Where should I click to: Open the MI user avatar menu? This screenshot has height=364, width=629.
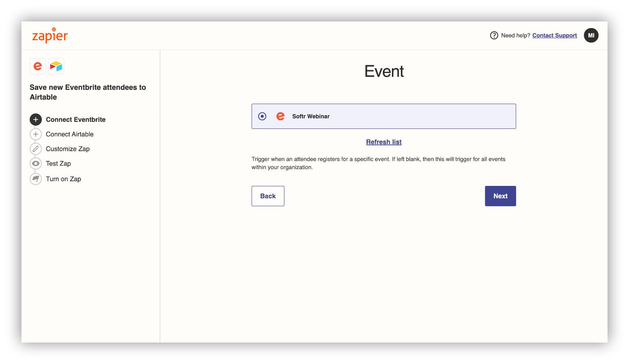pyautogui.click(x=591, y=35)
